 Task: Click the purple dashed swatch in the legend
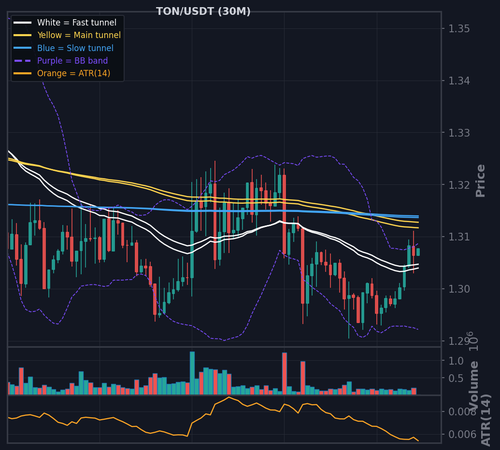tap(22, 61)
